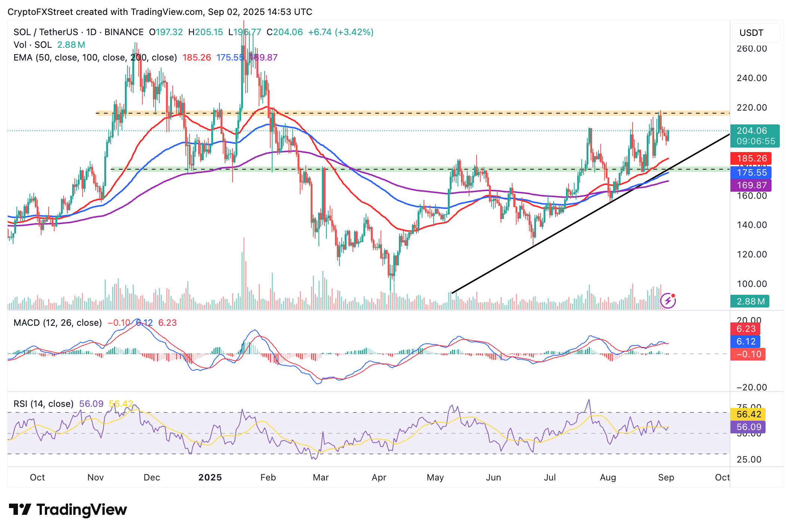This screenshot has height=532, width=791.
Task: Click the CryptoFXStreet attribution header text
Action: tap(160, 12)
